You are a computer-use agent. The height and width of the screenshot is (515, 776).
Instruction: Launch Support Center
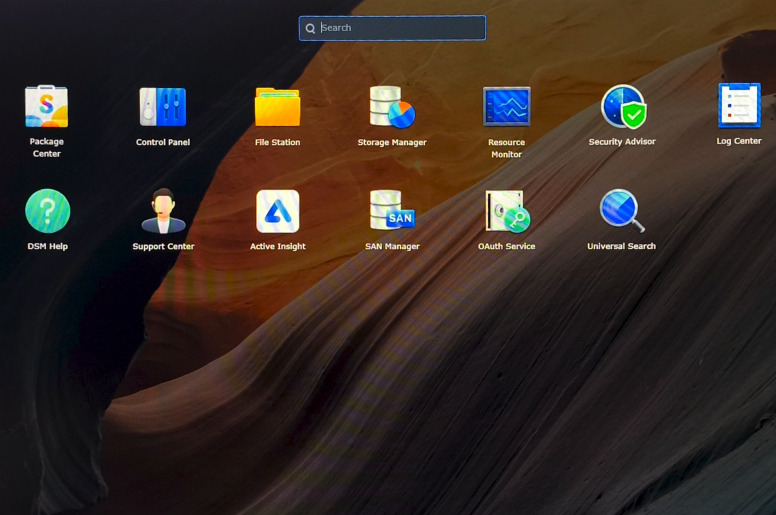[163, 211]
